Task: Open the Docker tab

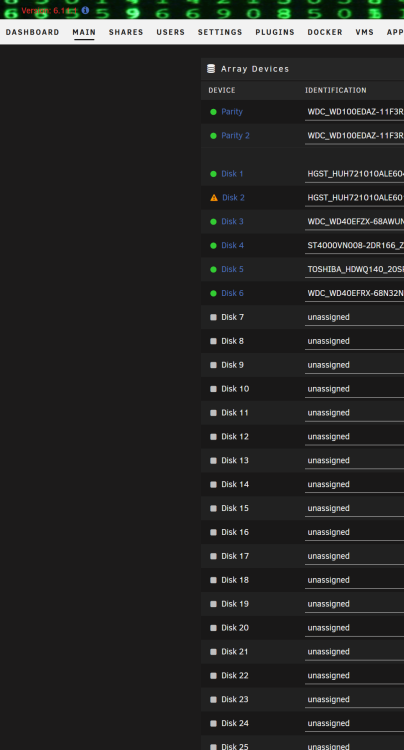Action: 325,32
